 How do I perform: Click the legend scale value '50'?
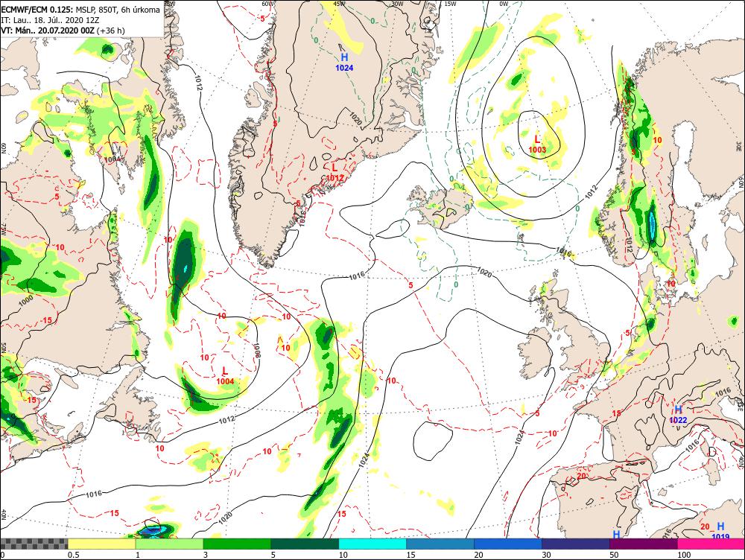614,555
